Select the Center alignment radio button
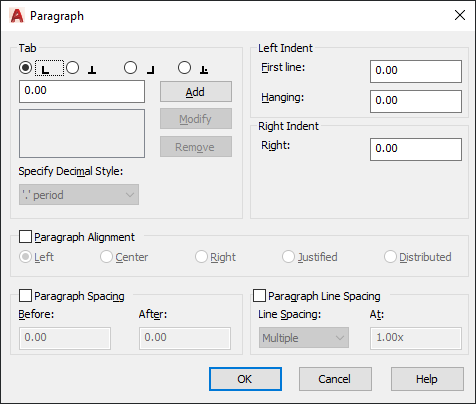 (x=106, y=257)
